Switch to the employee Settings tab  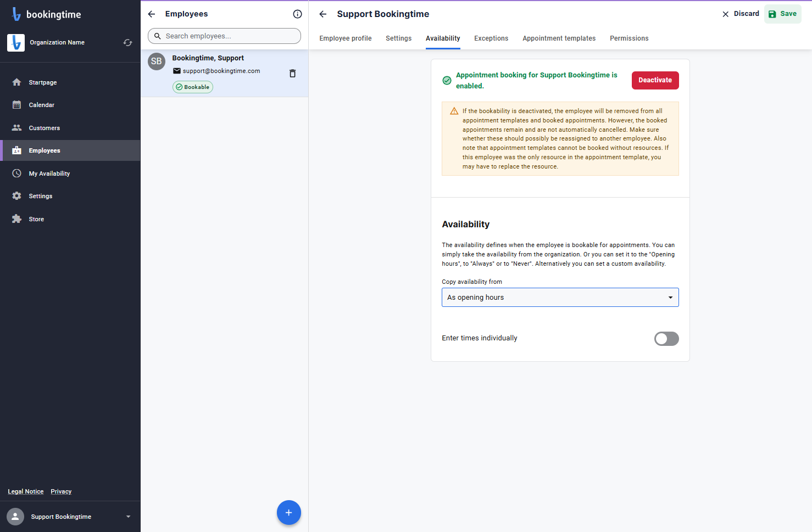pyautogui.click(x=399, y=38)
